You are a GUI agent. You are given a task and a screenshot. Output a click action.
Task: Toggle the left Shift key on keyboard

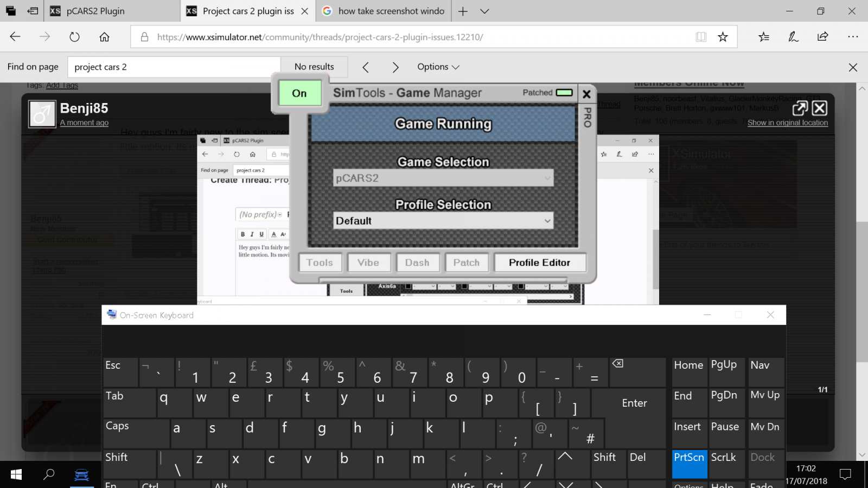[130, 464]
